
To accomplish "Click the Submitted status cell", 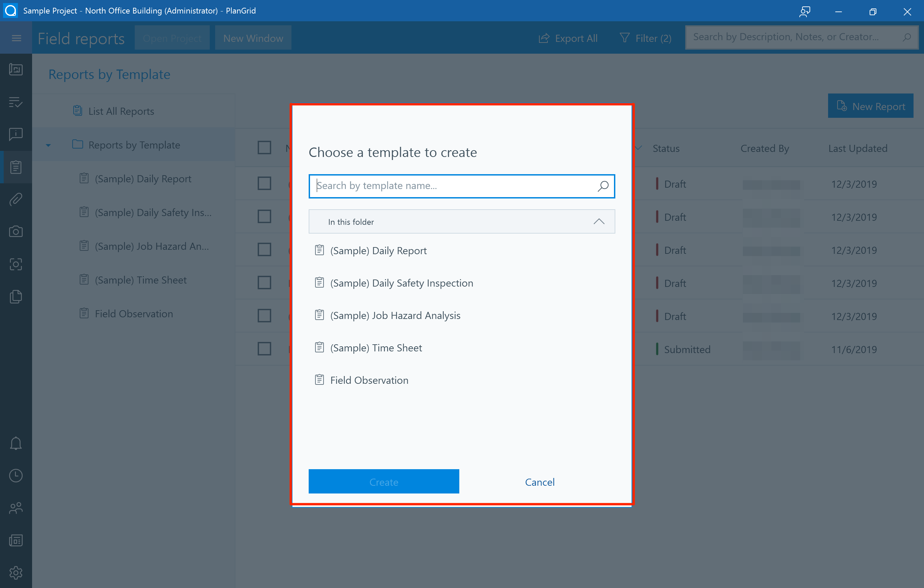I will 687,349.
